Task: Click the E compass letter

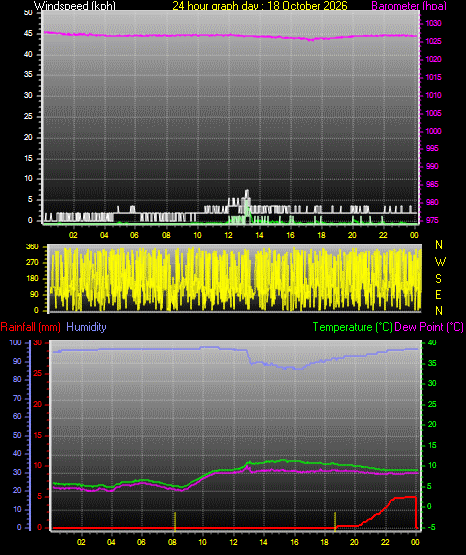Action: 438,295
